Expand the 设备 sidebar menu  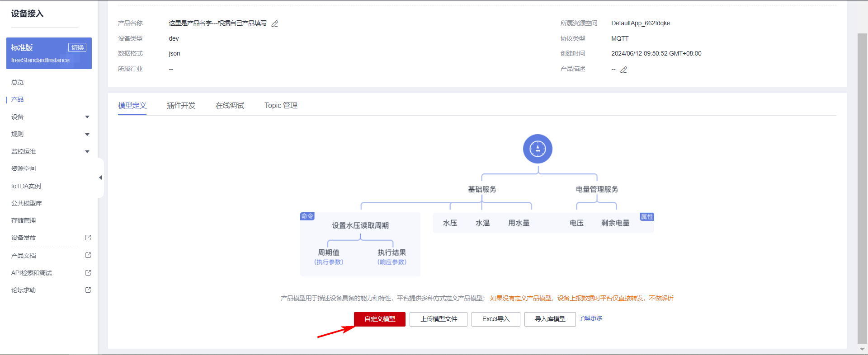point(87,117)
